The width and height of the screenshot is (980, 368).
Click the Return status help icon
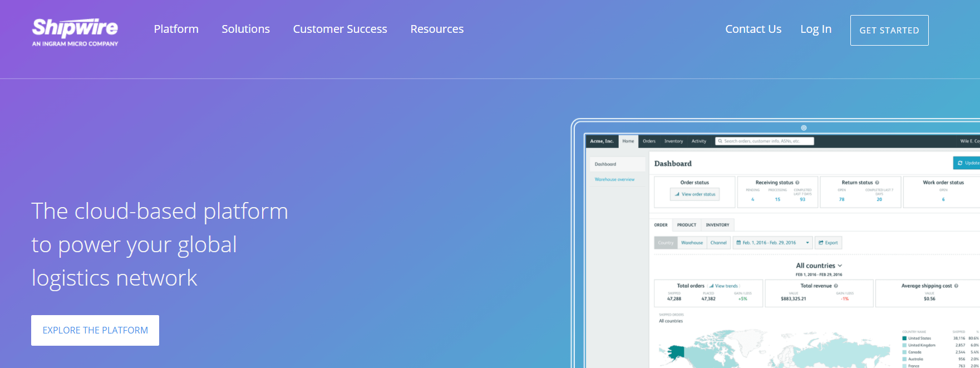pos(877,183)
